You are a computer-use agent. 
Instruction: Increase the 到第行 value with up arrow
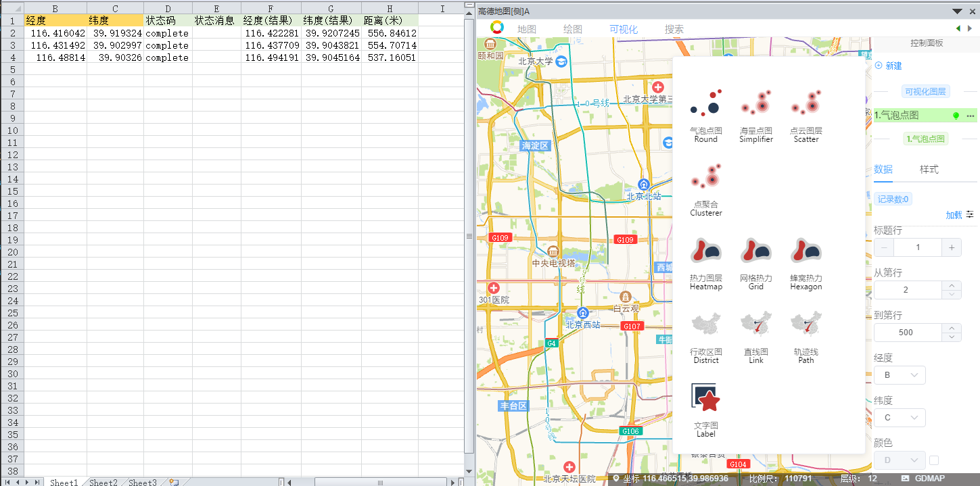point(952,329)
